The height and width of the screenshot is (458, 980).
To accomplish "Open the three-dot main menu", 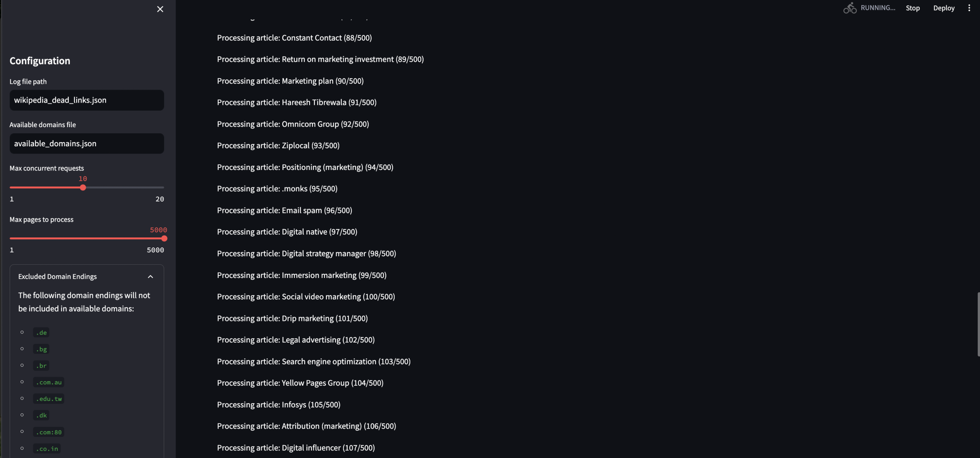I will tap(969, 8).
